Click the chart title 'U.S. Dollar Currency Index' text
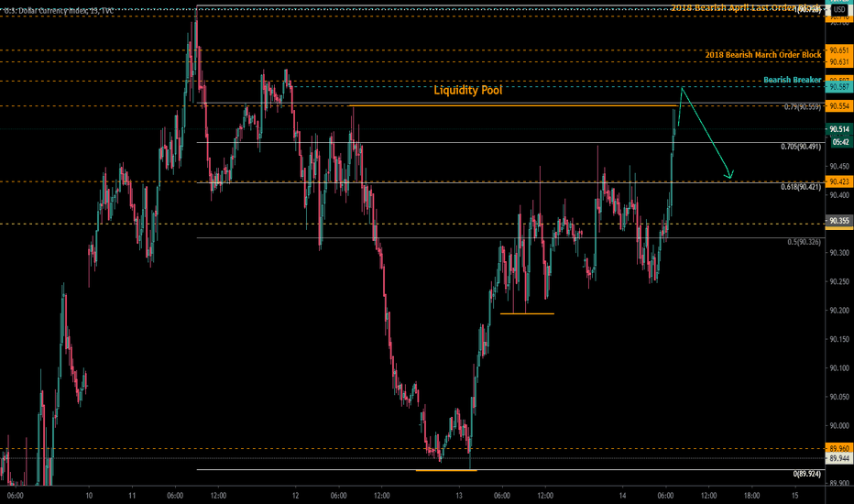 (44, 10)
